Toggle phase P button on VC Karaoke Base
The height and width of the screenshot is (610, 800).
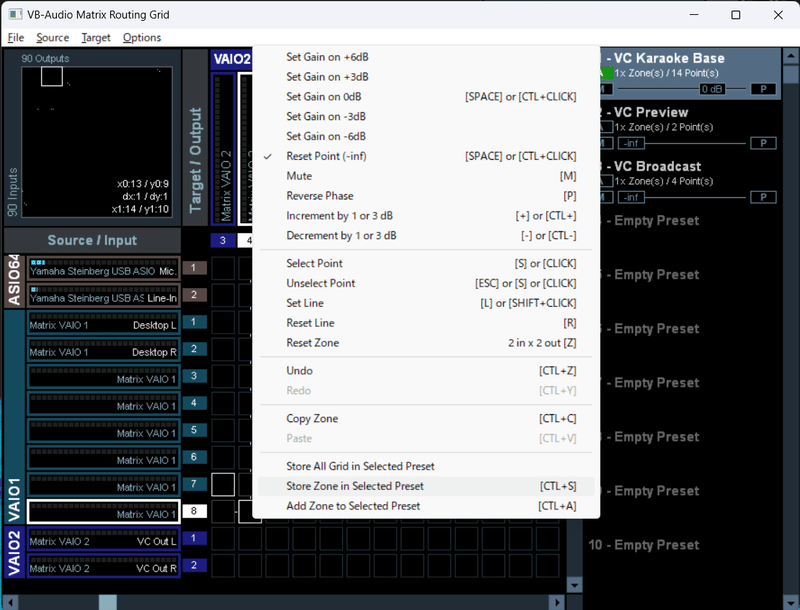[763, 89]
